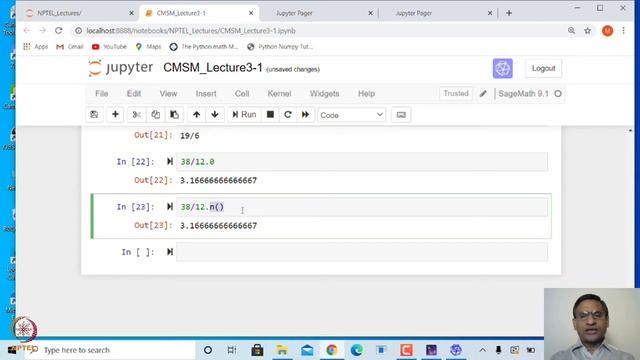Move selected cell up with arrow icon
The width and height of the screenshot is (640, 360).
pyautogui.click(x=196, y=115)
